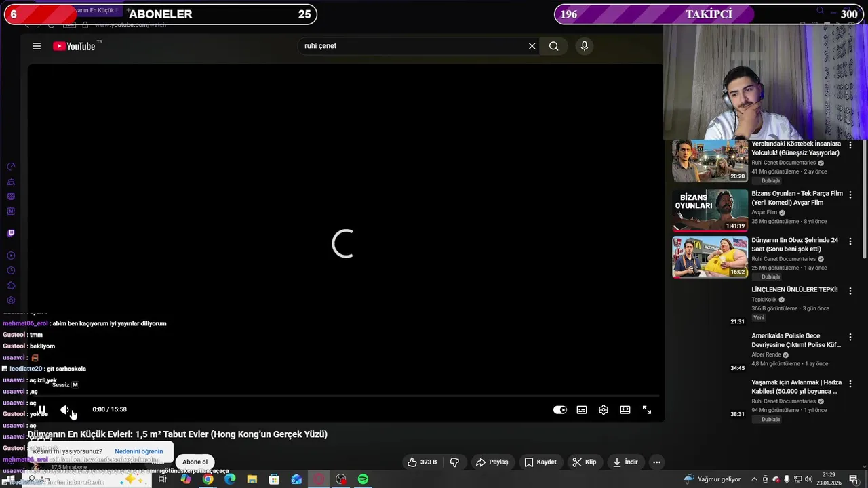Switch to theater mode in the player
The height and width of the screenshot is (488, 868).
click(x=625, y=410)
